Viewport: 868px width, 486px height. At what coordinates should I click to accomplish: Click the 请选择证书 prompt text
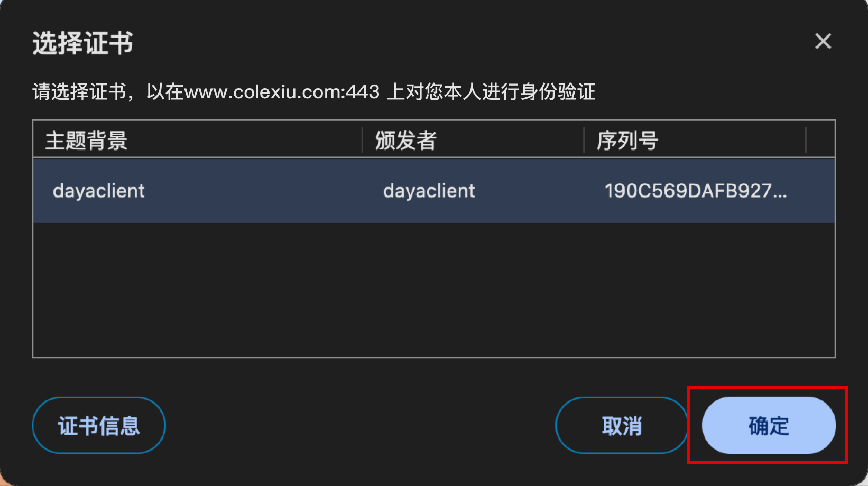(79, 92)
